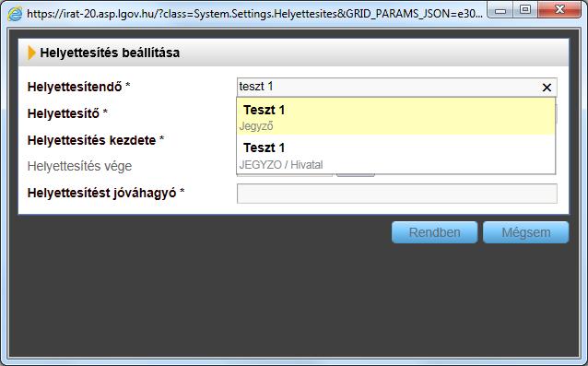Minimize the browser popup window
Screen dimensions: 588x366
500,10
